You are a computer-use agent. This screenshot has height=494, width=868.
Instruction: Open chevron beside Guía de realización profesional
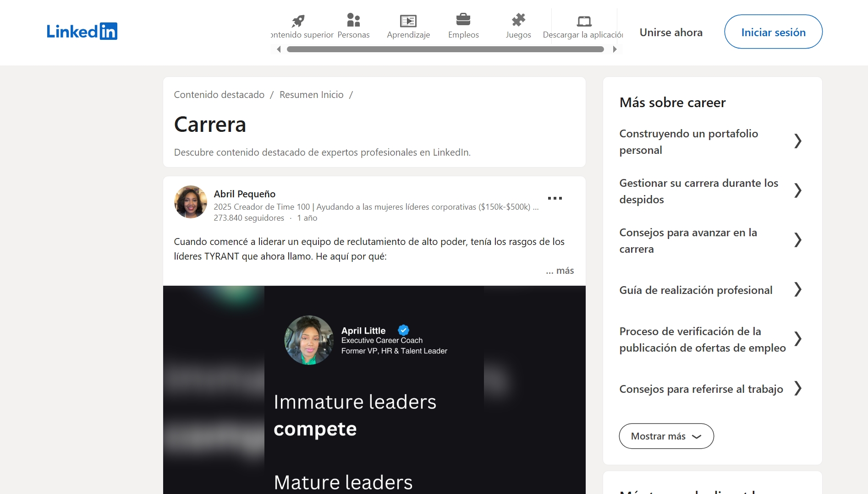pos(797,290)
